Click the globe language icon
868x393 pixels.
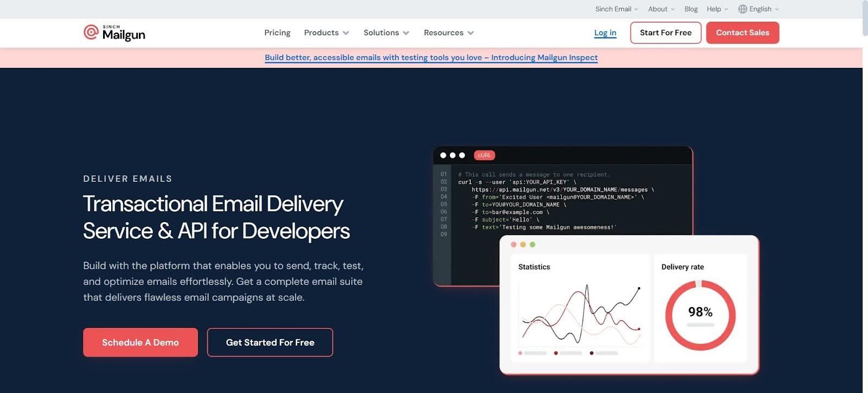click(743, 9)
